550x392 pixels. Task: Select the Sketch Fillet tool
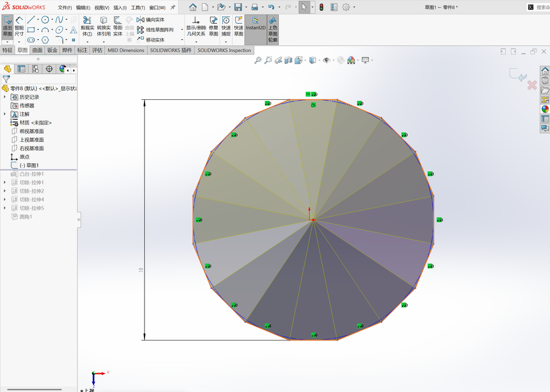pyautogui.click(x=59, y=40)
